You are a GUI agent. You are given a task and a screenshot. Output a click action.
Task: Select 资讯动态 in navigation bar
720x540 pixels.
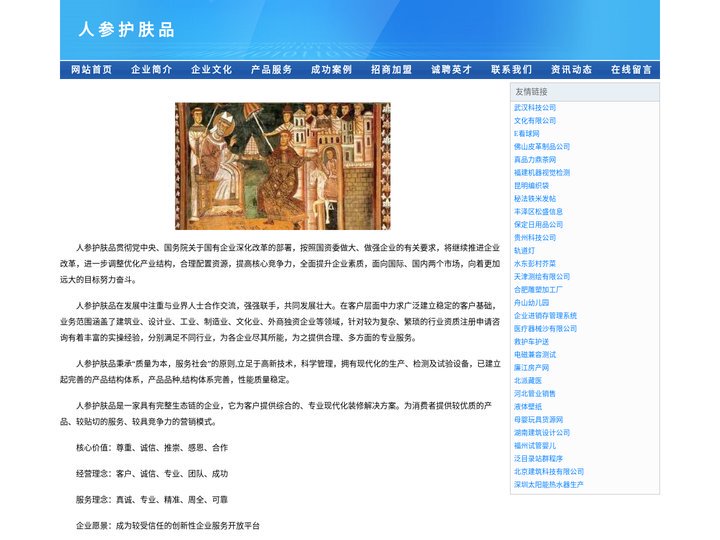[571, 70]
